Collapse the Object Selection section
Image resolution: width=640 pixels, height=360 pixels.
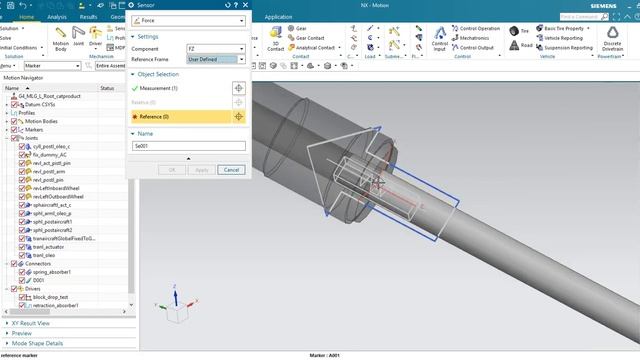133,74
